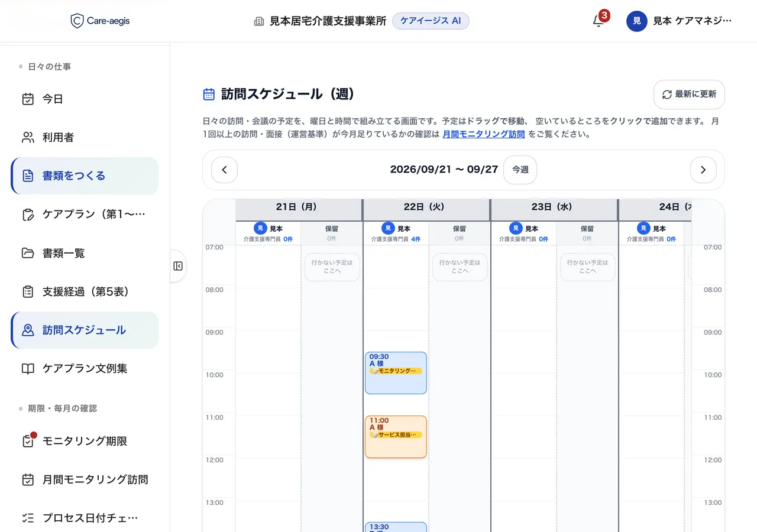Click the 支援経過 clipboard list icon
Image resolution: width=757 pixels, height=532 pixels.
[x=28, y=291]
